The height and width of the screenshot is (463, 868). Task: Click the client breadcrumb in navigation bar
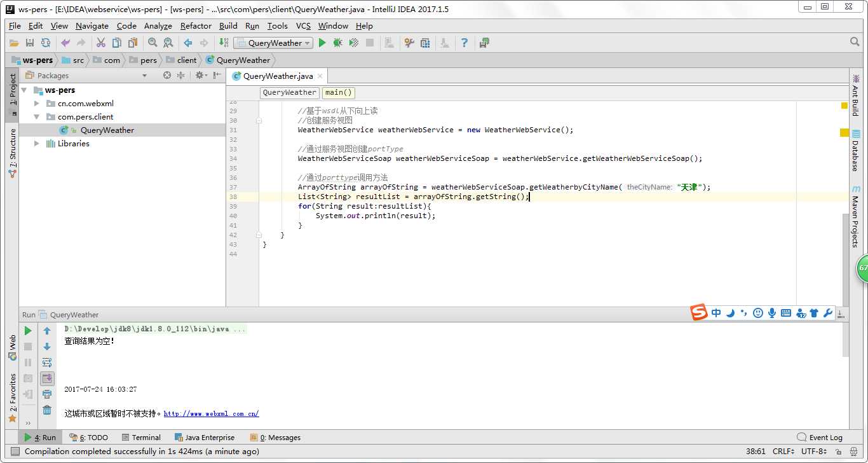point(182,60)
